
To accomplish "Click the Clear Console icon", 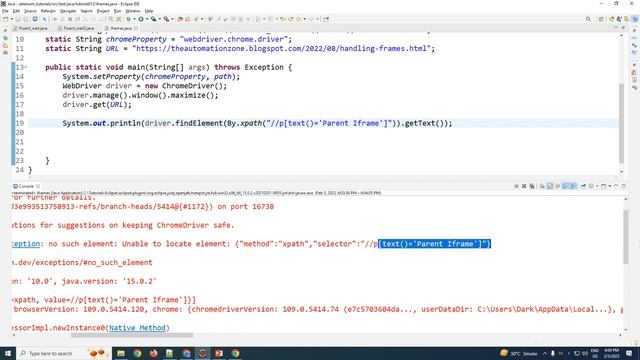I will [542, 186].
